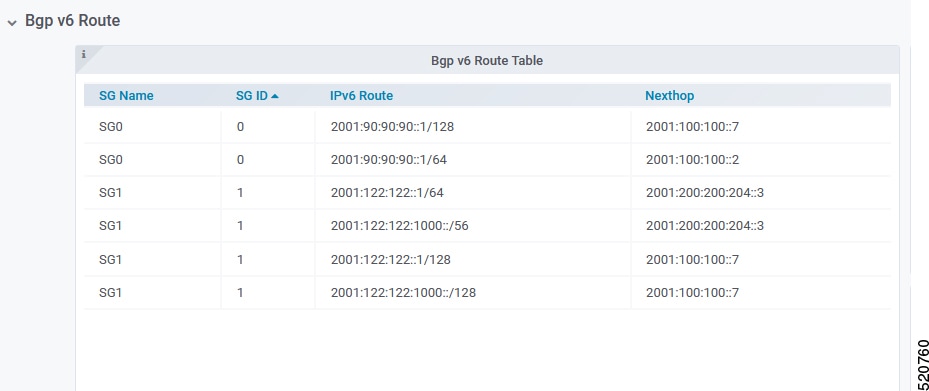Sort table by Nexthop column header
This screenshot has width=929, height=391.
(669, 95)
